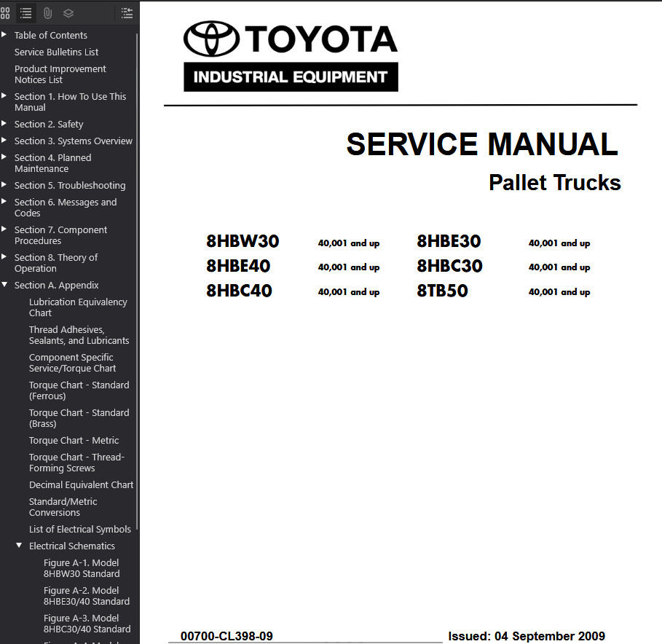
Task: Expand Section 3. Systems Overview arrow
Action: 4,140
